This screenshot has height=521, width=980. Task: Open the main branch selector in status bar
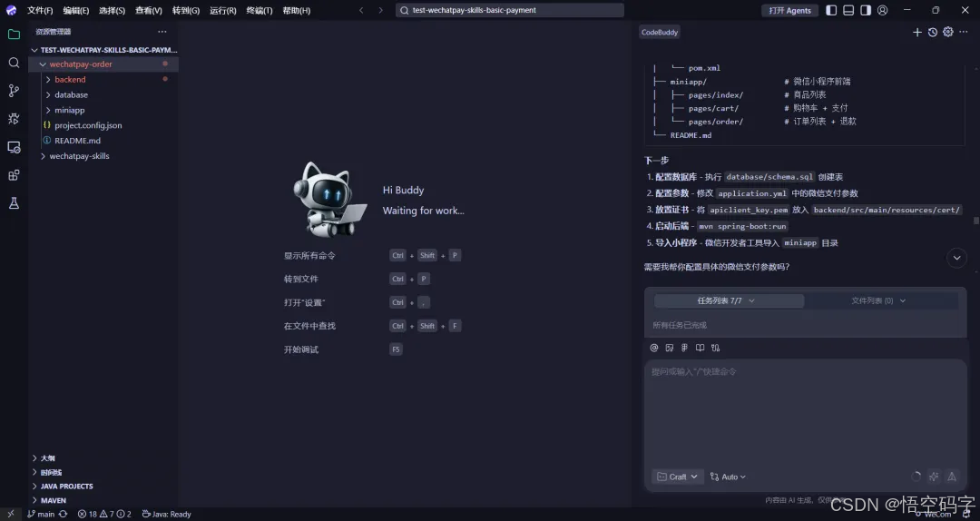pos(41,514)
